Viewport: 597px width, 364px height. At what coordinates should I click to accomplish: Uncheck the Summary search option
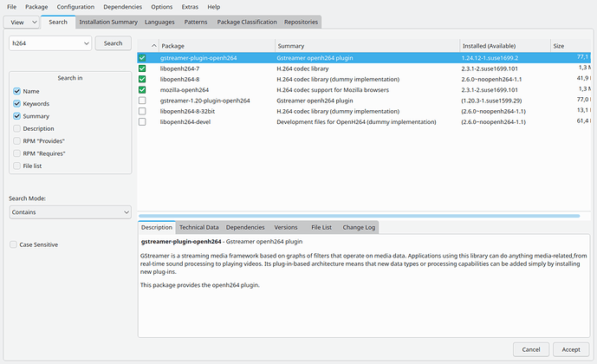pos(16,116)
